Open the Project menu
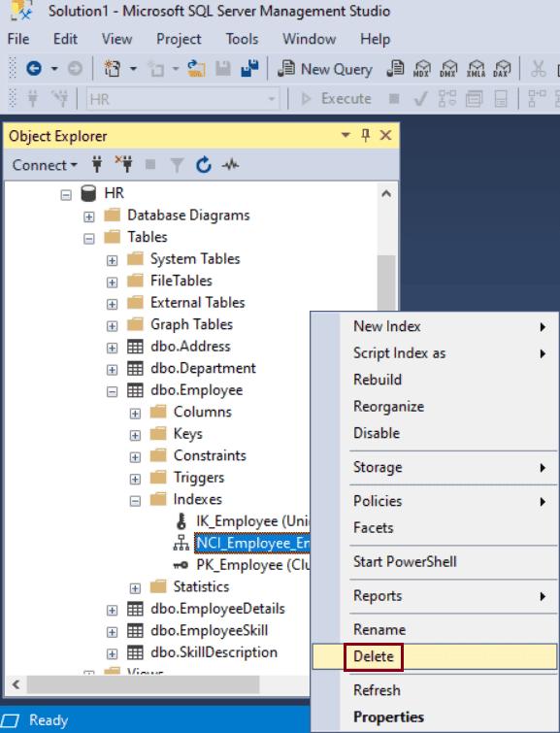The height and width of the screenshot is (733, 560). pos(179,39)
